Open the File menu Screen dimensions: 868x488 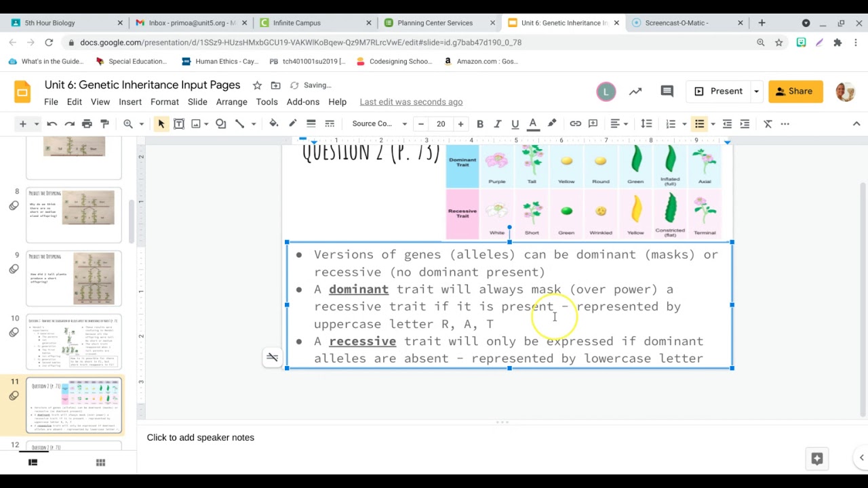(x=51, y=102)
